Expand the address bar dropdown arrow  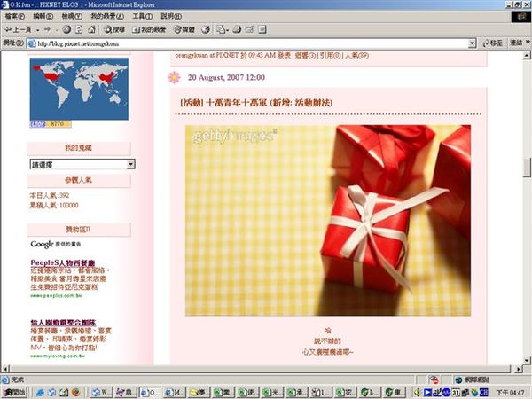[472, 43]
